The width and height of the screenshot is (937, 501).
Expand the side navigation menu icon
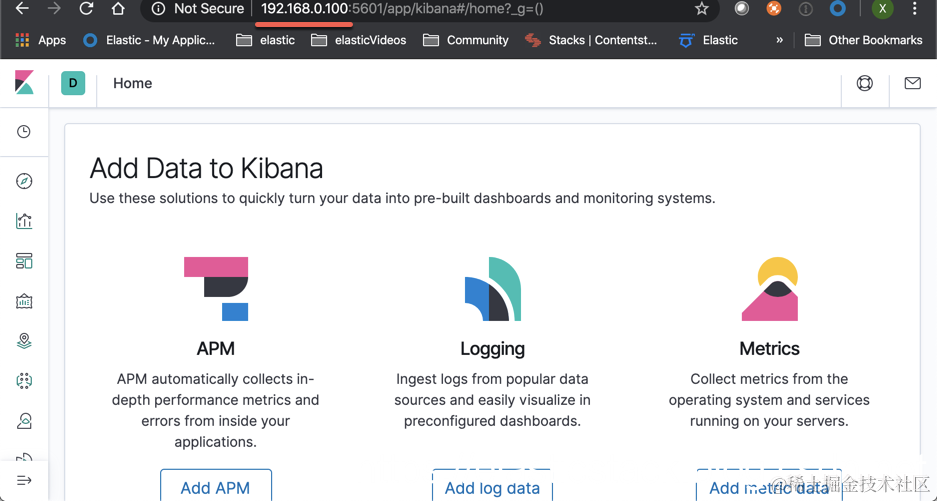24,480
